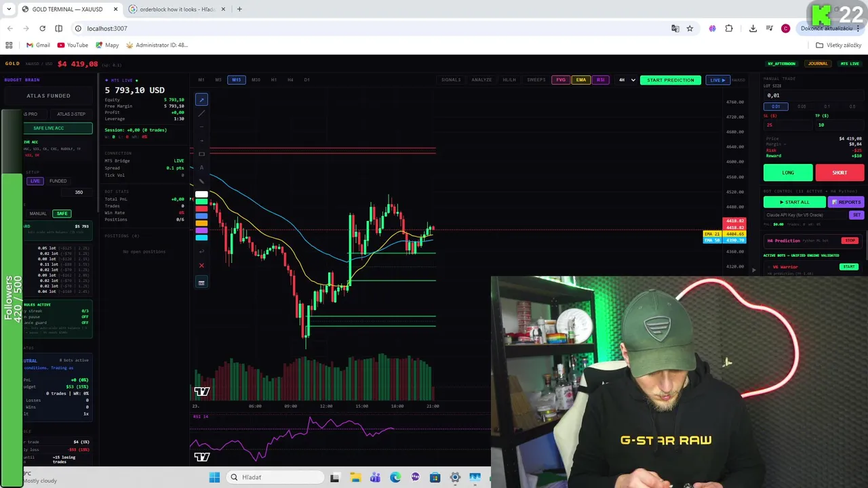Delete drawings with red X icon
Screen dimensions: 868x488
click(x=201, y=266)
